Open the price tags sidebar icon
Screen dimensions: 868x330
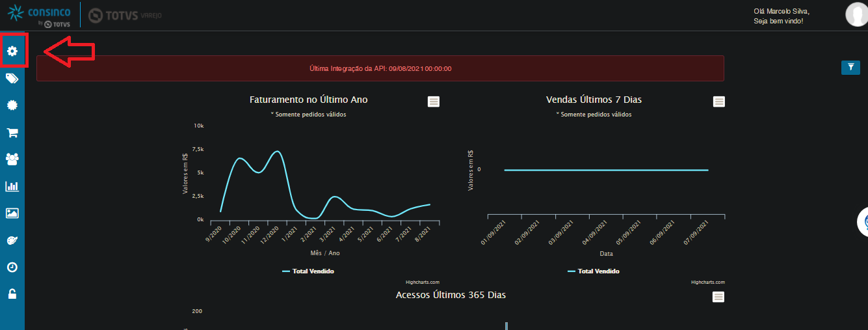(x=12, y=78)
